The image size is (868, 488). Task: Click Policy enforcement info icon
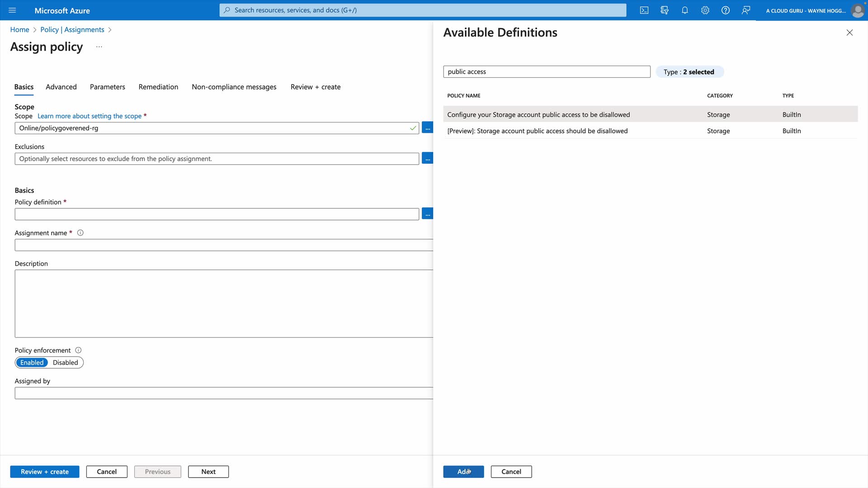tap(78, 350)
